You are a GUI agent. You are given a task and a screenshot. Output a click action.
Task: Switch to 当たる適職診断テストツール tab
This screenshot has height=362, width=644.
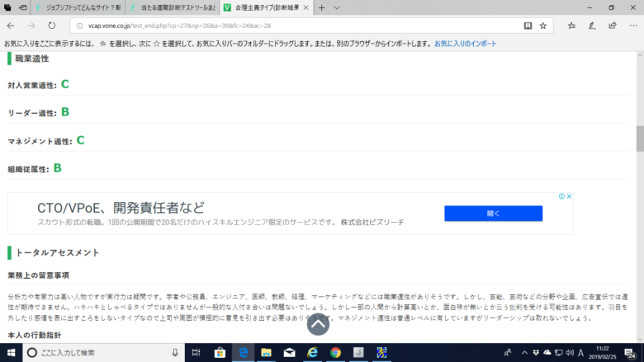[173, 7]
